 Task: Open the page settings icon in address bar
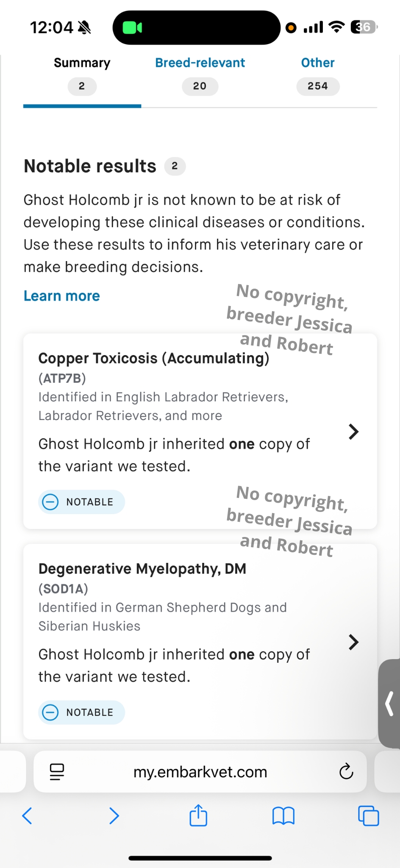point(57,772)
